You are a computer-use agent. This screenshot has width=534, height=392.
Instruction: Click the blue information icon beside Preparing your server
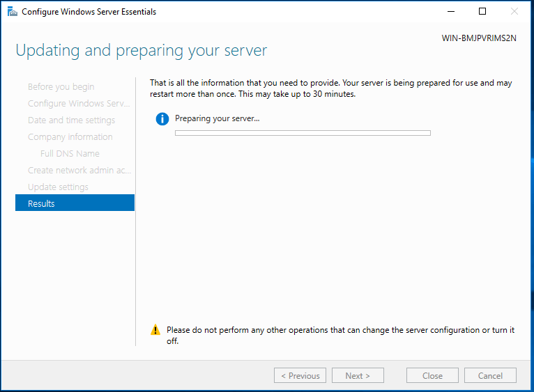tap(162, 119)
